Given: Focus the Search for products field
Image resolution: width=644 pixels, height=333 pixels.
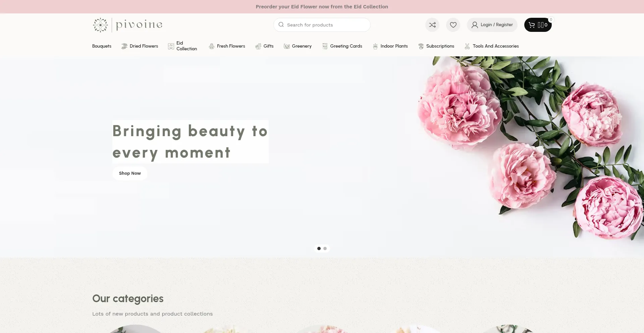Looking at the screenshot, I should click(325, 25).
